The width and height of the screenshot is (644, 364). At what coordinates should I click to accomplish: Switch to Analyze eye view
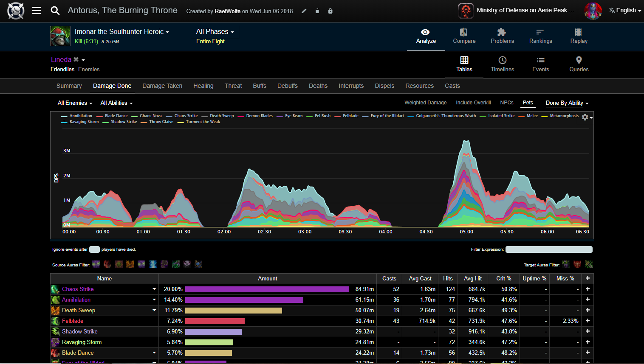tap(426, 36)
